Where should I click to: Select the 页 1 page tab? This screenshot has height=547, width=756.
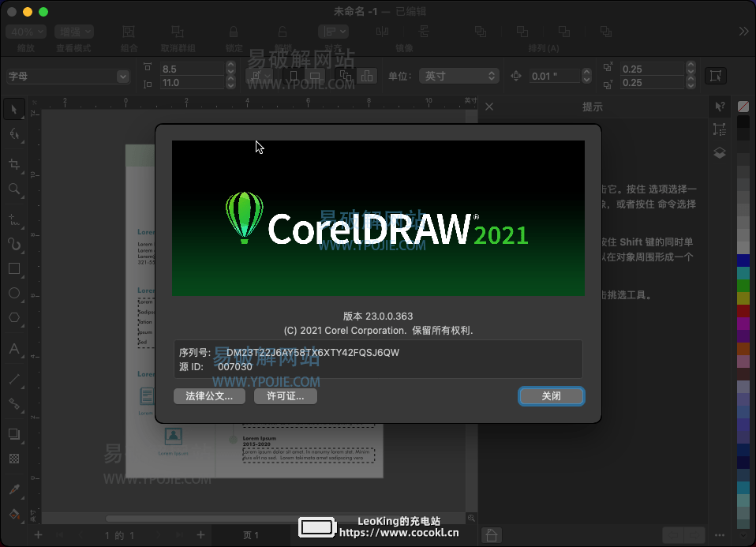click(251, 535)
